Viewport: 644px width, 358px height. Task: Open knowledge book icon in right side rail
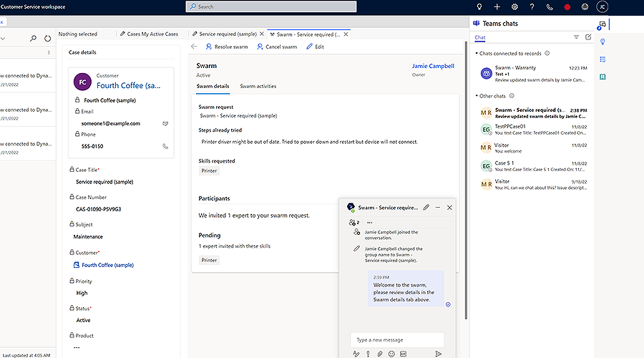click(602, 77)
